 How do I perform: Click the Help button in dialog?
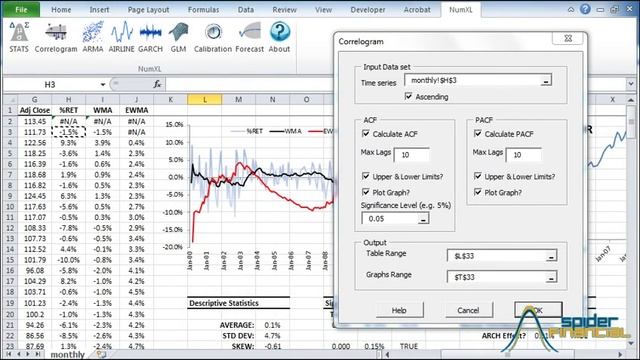tap(399, 310)
